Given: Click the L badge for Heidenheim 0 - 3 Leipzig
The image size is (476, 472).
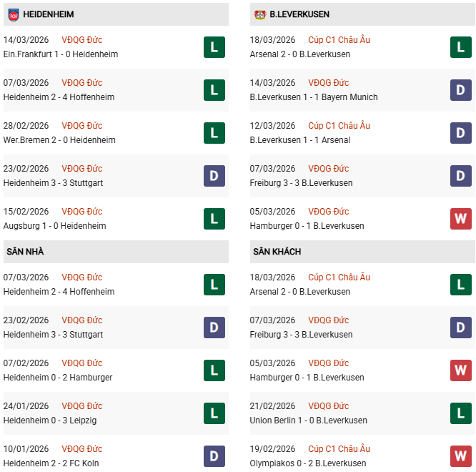Looking at the screenshot, I should 214,413.
